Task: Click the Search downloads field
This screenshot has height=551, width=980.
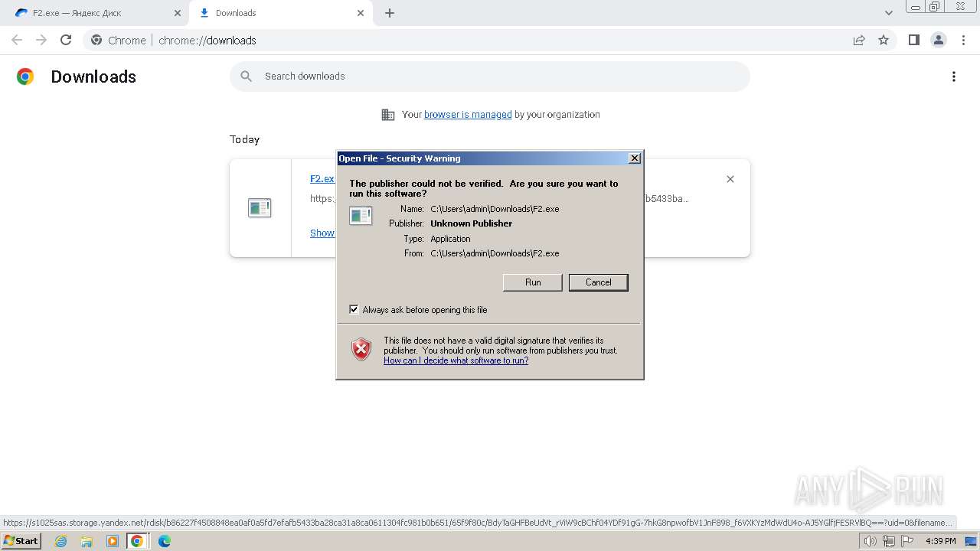Action: coord(490,77)
